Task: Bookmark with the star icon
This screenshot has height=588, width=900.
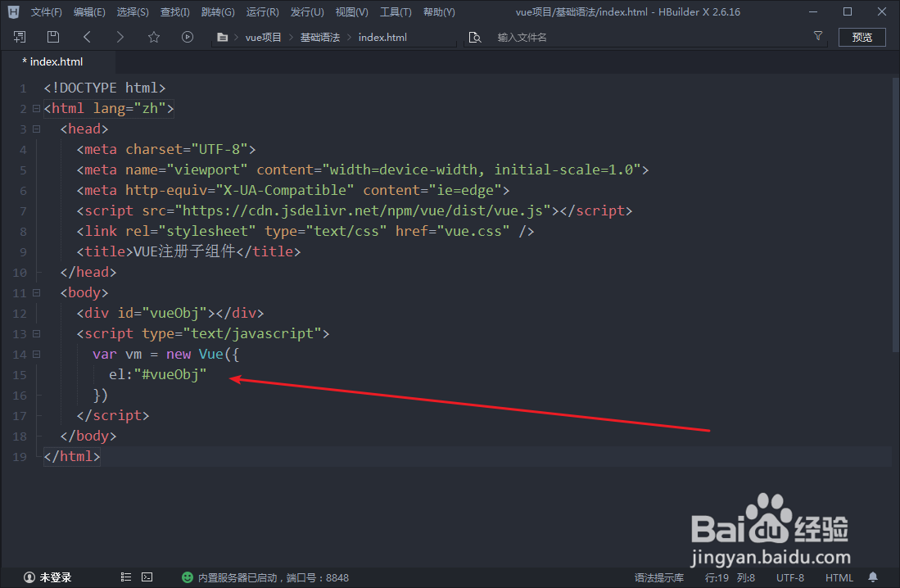Action: click(154, 38)
